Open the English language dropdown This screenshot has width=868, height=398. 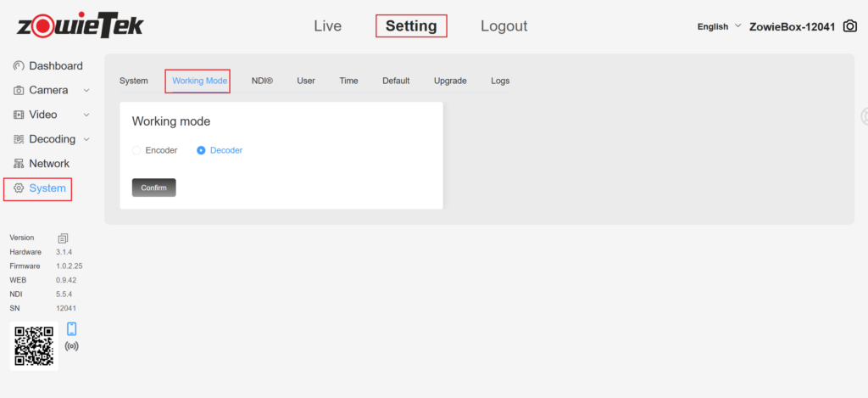coord(719,26)
